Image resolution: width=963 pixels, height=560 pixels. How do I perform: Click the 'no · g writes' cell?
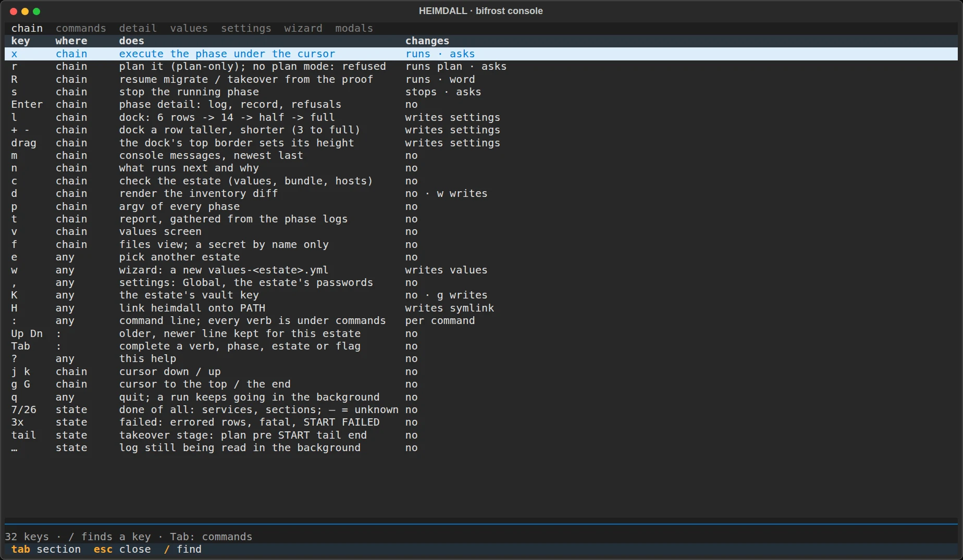447,295
